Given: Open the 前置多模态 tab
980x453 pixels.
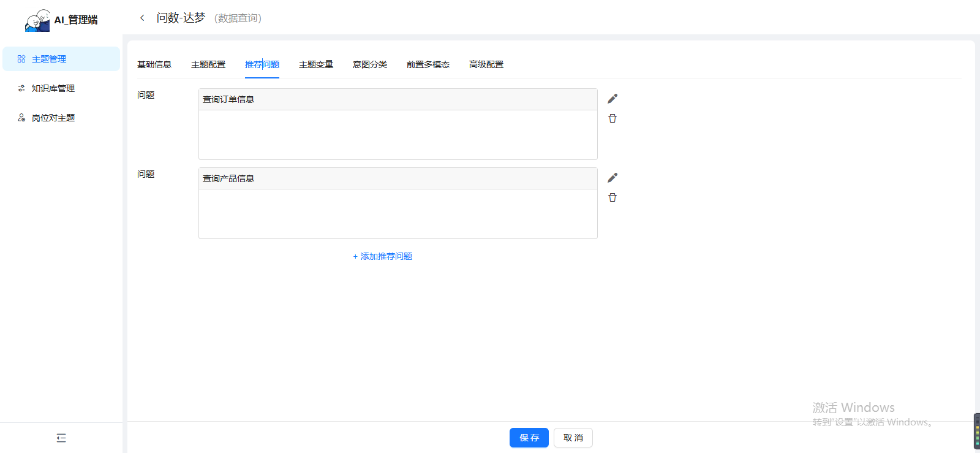Looking at the screenshot, I should pos(428,64).
